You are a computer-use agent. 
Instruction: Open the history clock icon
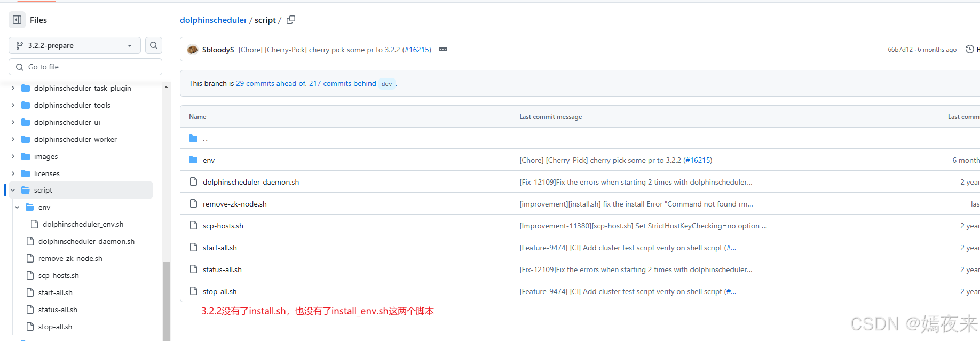970,49
